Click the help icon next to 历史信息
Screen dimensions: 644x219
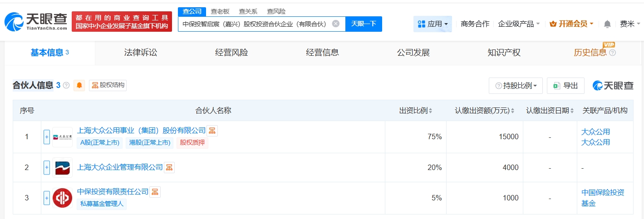pyautogui.click(x=613, y=53)
